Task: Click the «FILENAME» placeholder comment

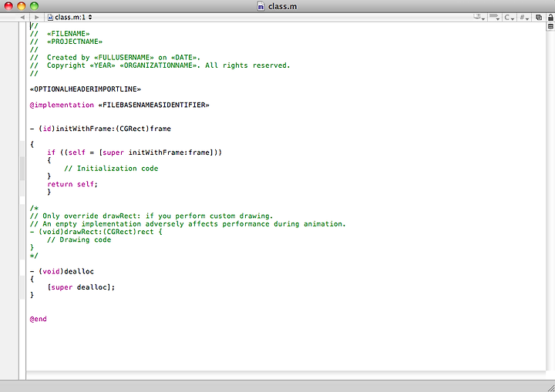Action: (x=69, y=34)
